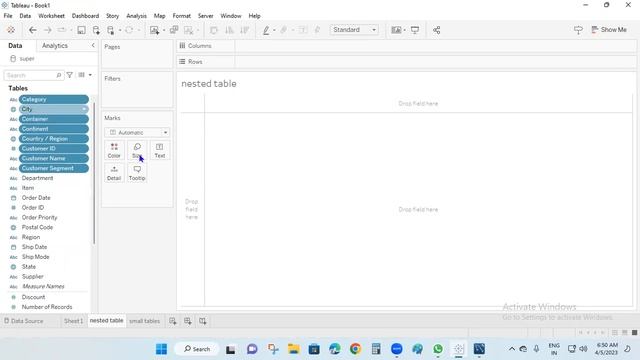Open the Standard fit dropdown
Viewport: 640px width, 360px height.
click(x=354, y=30)
